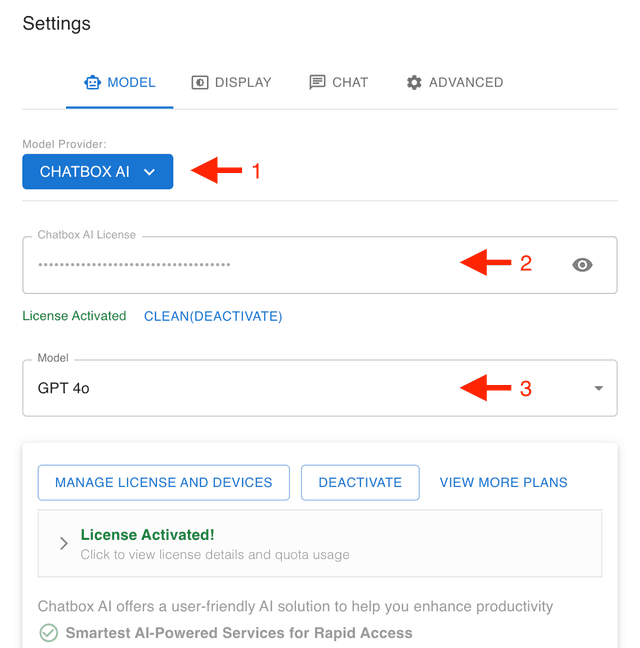
Task: Click the 'Settings' heading
Action: (x=57, y=24)
